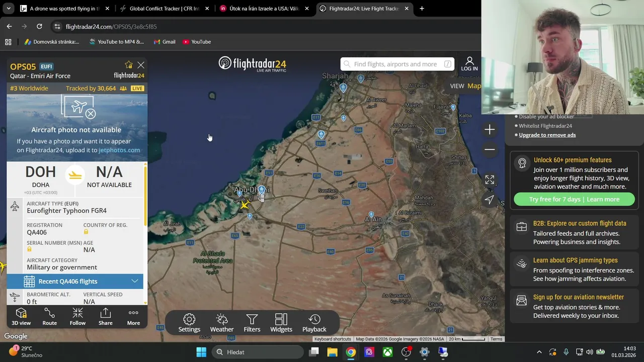Zoom in on the map
The image size is (644, 362).
(490, 130)
